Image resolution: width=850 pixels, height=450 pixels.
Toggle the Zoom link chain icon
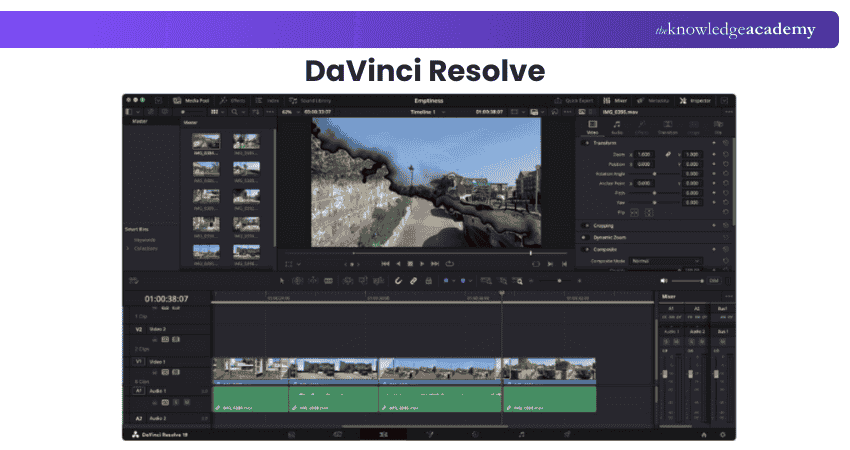pos(668,155)
